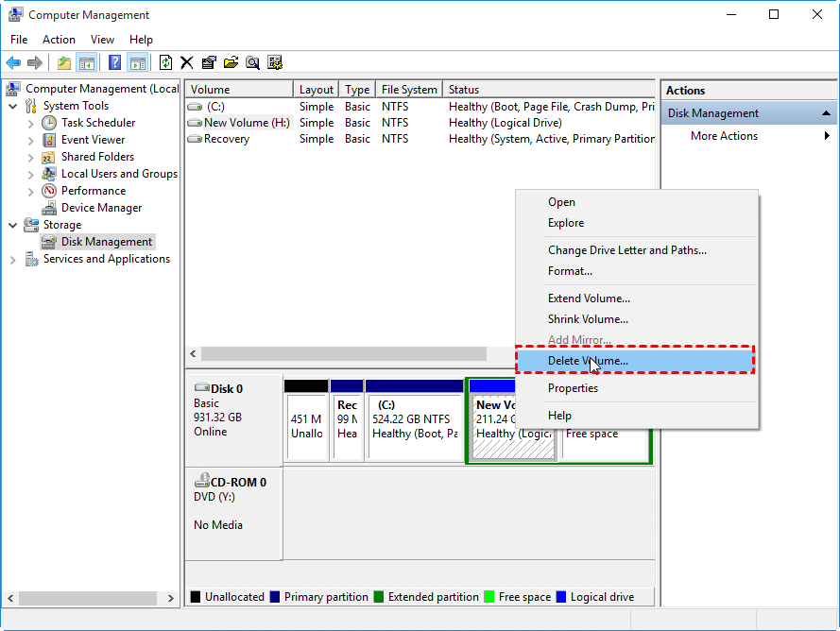Select Services and Applications node
The image size is (840, 631).
pyautogui.click(x=107, y=259)
